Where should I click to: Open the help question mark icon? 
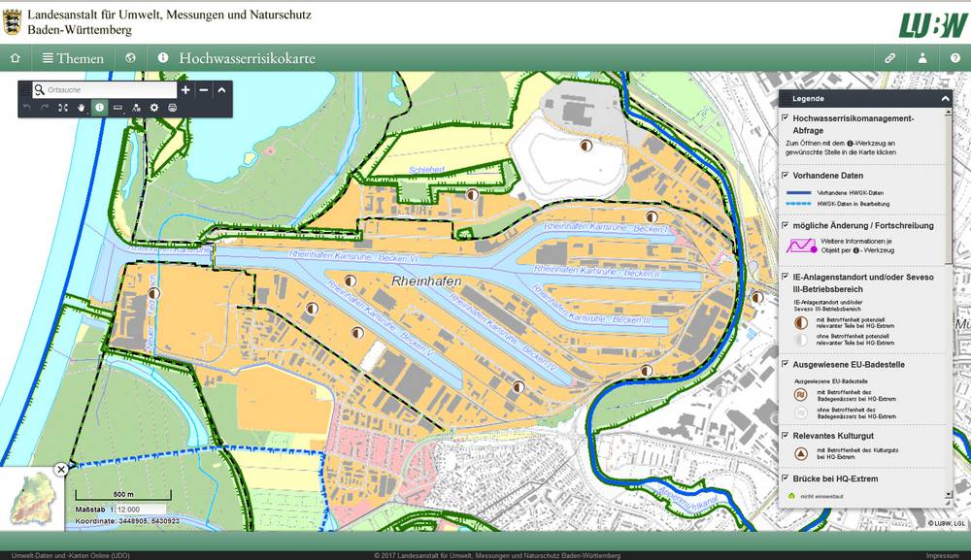[x=954, y=58]
